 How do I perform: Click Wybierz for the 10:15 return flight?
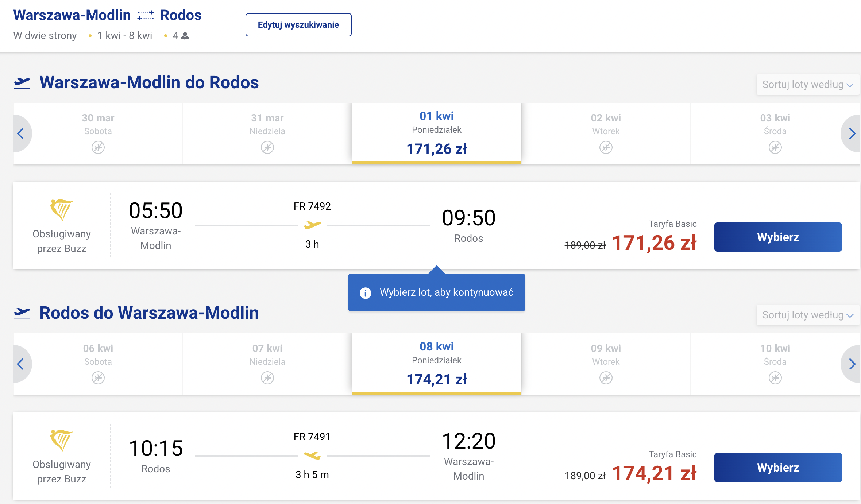pos(778,468)
